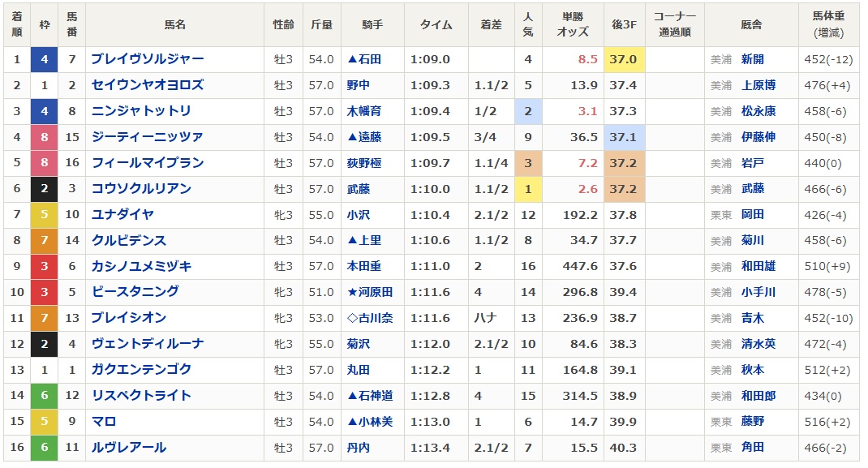
Task: Click the 後3F column header
Action: pyautogui.click(x=623, y=25)
